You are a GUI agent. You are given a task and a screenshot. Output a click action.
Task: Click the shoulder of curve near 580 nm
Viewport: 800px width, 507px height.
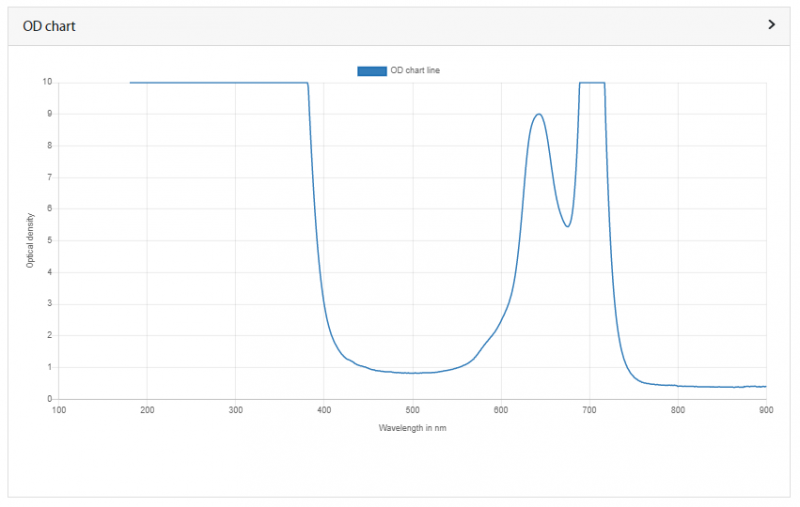click(484, 346)
